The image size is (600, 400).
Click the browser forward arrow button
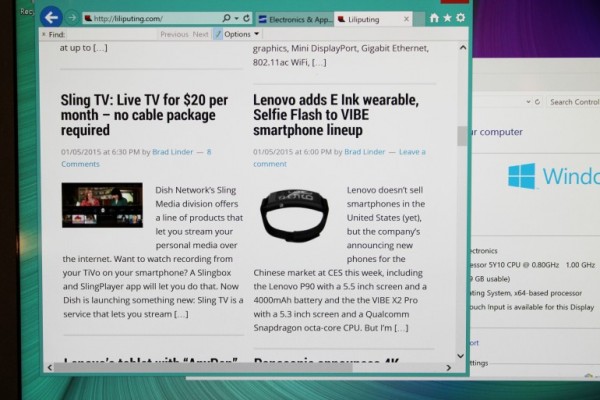72,18
